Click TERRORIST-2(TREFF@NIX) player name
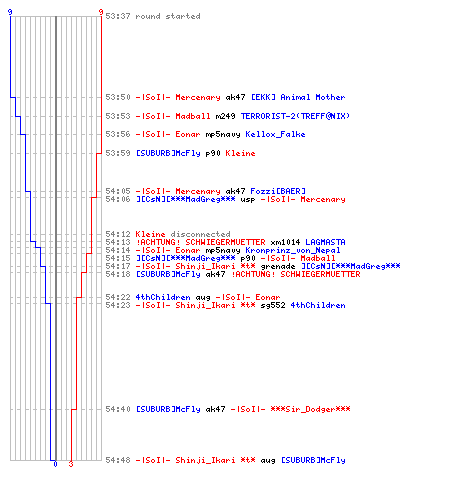The image size is (450, 500). click(295, 116)
